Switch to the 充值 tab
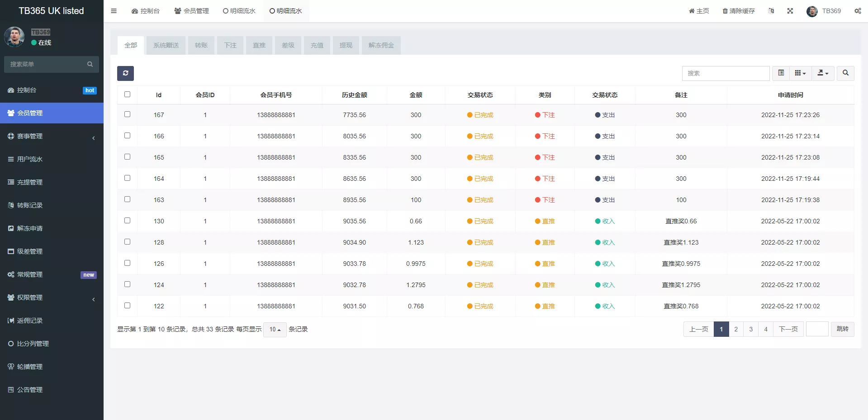 tap(317, 45)
